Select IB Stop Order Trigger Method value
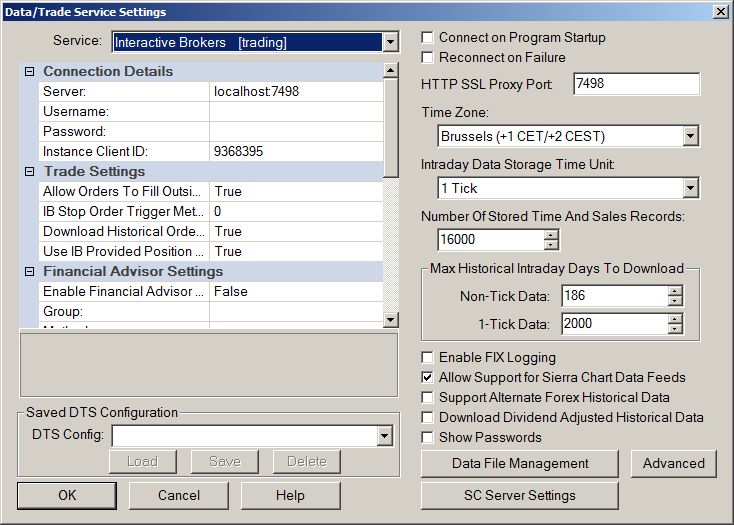Viewport: 734px width, 525px height. (x=296, y=211)
